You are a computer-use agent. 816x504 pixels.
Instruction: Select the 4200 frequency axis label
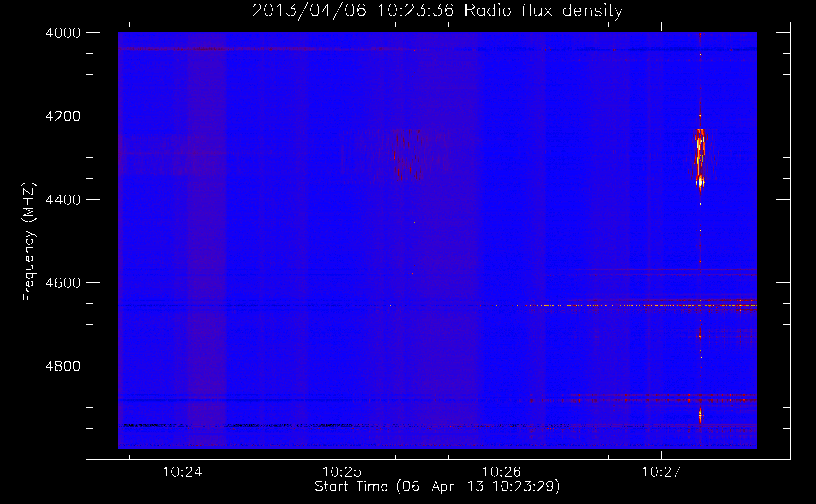coord(63,116)
